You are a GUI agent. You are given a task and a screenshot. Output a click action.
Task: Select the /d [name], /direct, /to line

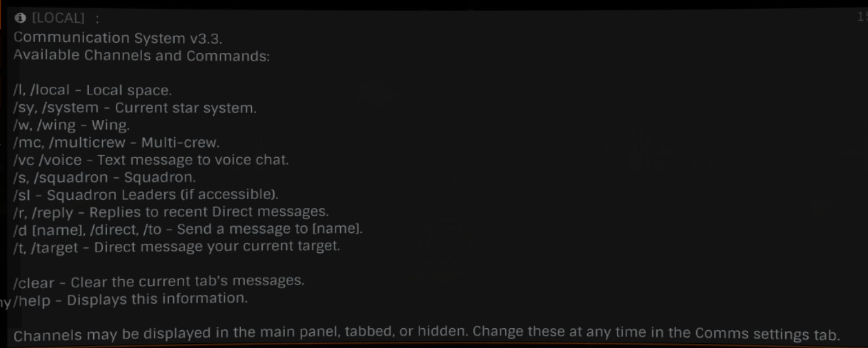click(188, 228)
